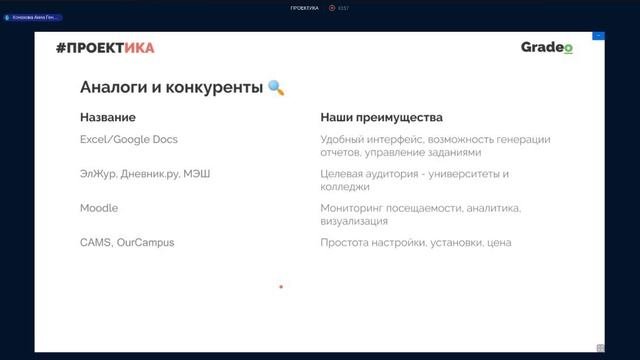Click the #ПРОЕКТИКА logo on the slide
This screenshot has height=360, width=640.
(x=105, y=48)
